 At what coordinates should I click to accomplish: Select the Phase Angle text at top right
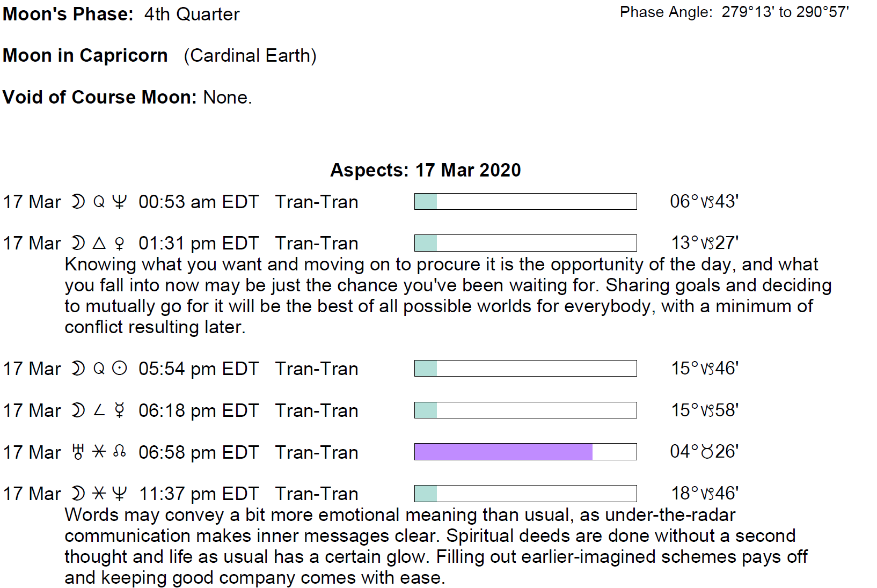pyautogui.click(x=734, y=12)
